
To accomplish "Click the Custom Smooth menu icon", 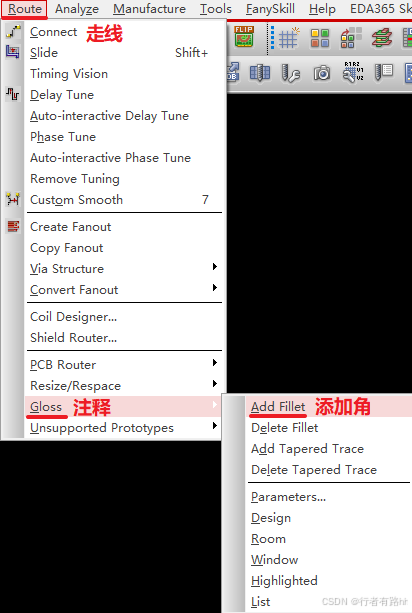I will click(x=13, y=199).
